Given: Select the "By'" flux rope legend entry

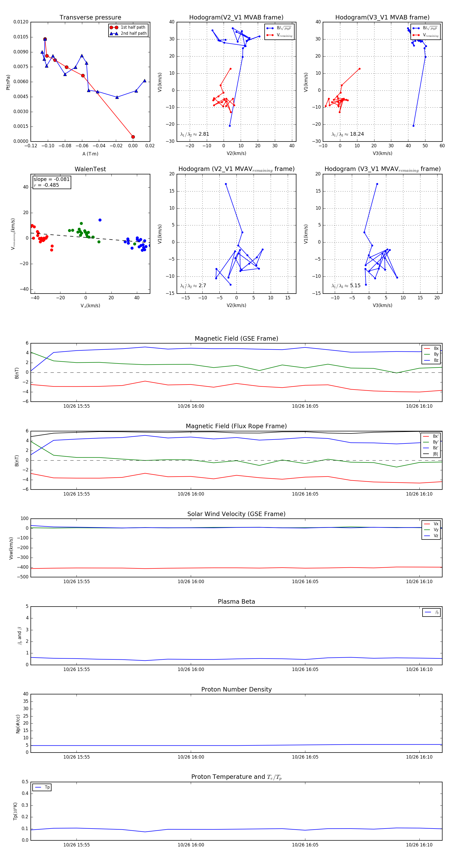Looking at the screenshot, I should 431,442.
